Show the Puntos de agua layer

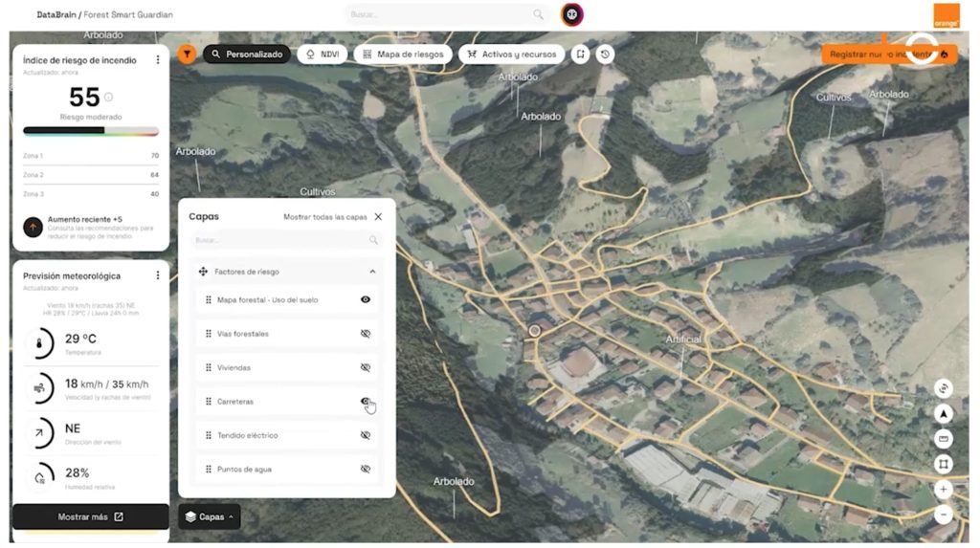365,470
